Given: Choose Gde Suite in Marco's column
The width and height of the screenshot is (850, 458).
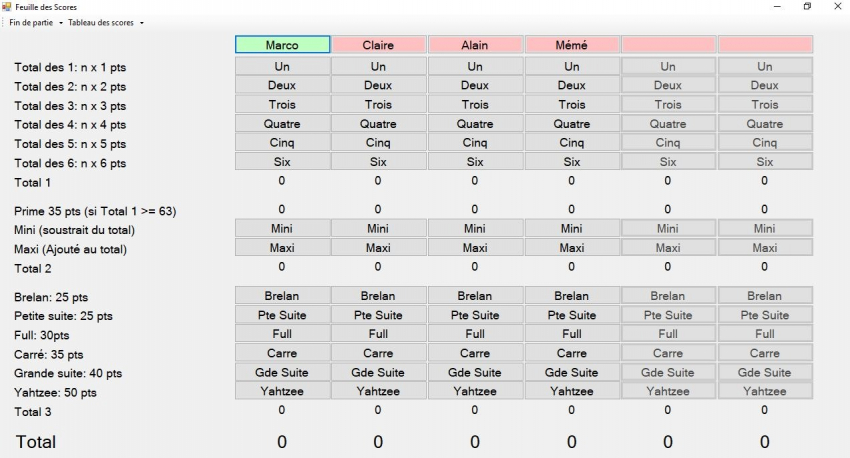Looking at the screenshot, I should (x=282, y=372).
